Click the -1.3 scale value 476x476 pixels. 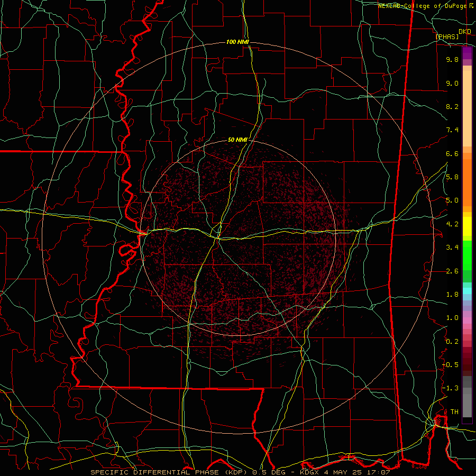(450, 389)
